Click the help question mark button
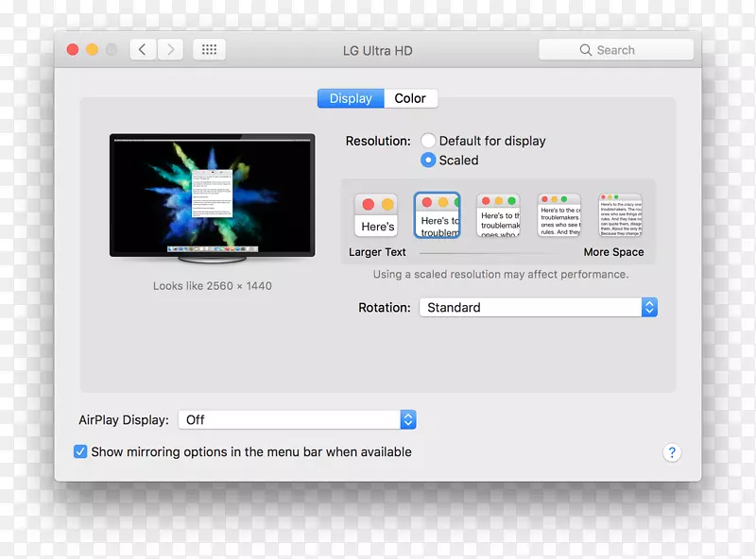This screenshot has width=756, height=559. [672, 453]
